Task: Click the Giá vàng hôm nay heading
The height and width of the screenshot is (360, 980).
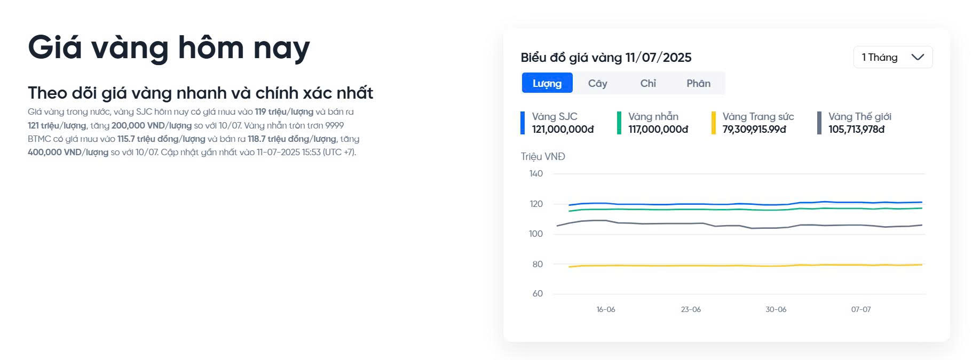Action: click(169, 47)
